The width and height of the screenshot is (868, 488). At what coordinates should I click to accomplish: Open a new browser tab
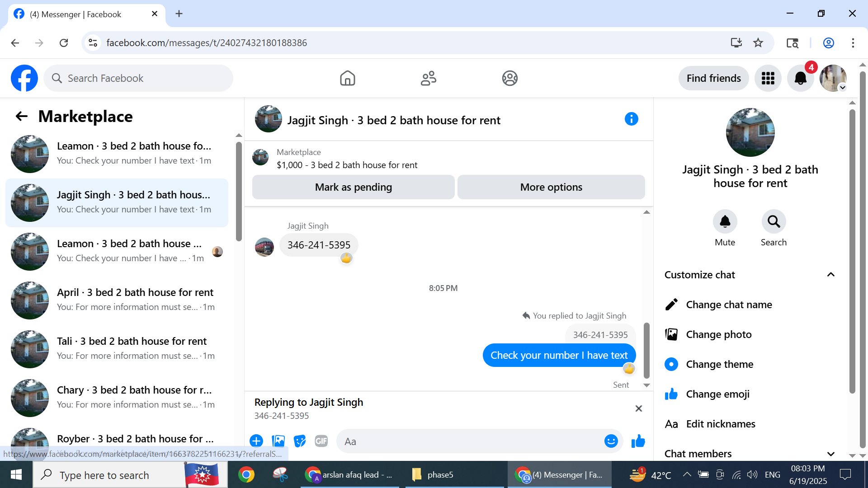point(179,14)
